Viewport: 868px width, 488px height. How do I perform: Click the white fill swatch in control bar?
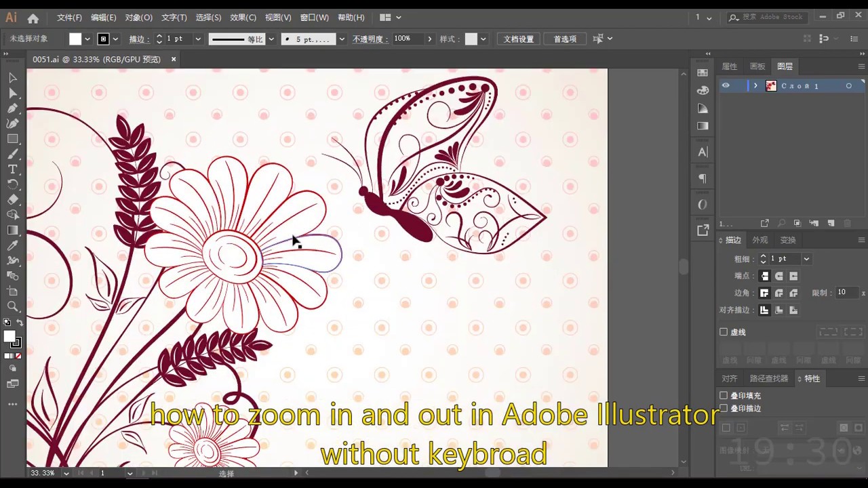75,39
